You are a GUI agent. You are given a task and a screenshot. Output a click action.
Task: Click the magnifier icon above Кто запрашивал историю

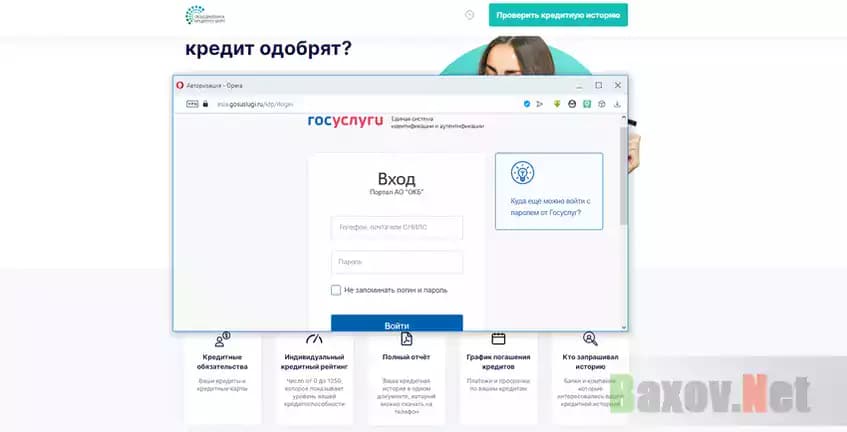pos(590,339)
